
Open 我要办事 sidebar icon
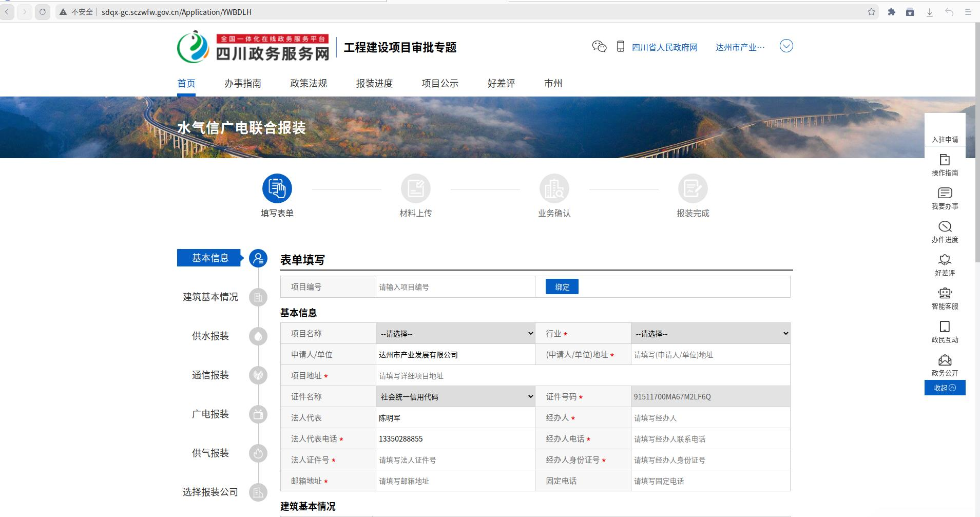point(945,194)
